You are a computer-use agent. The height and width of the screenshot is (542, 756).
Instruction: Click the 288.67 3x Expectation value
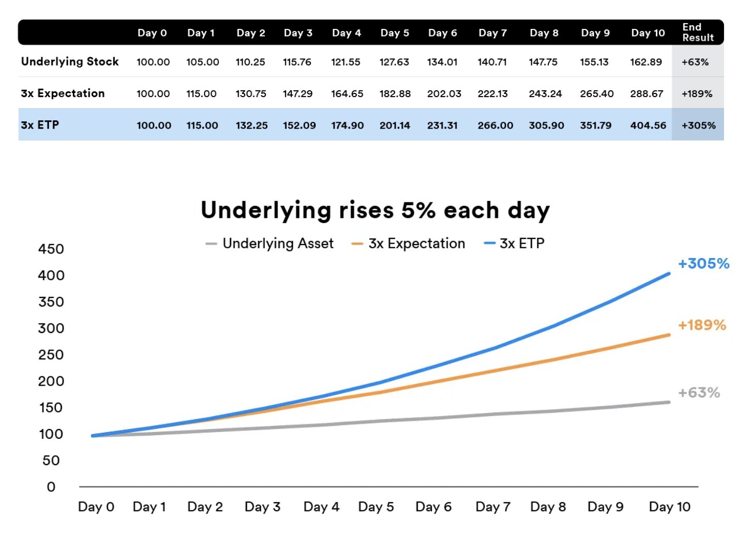pos(647,94)
